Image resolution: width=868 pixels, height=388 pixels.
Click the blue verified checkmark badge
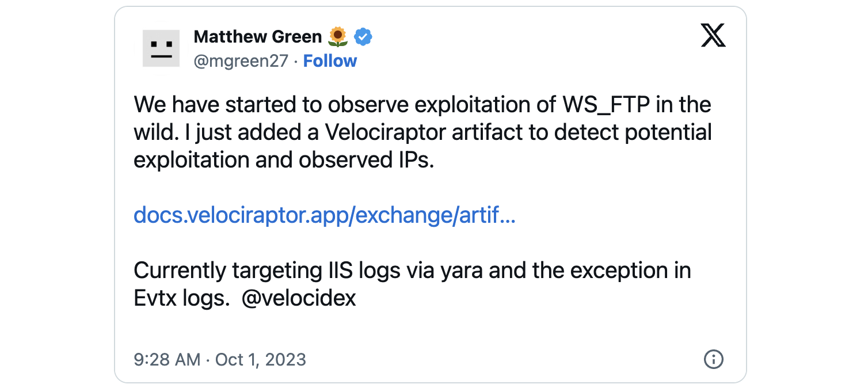click(363, 37)
